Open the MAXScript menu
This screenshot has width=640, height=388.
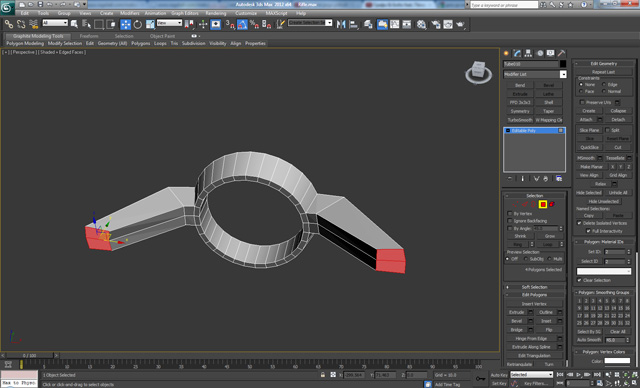(x=277, y=13)
